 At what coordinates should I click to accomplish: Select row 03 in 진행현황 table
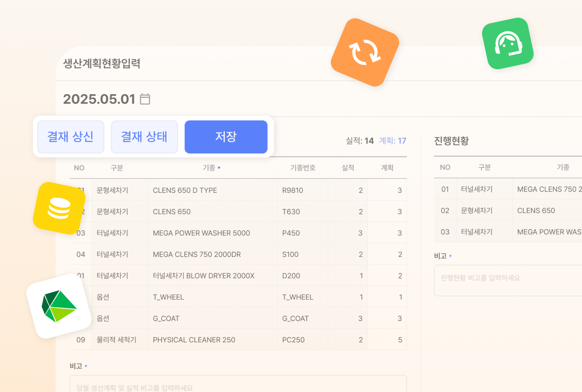(x=508, y=232)
